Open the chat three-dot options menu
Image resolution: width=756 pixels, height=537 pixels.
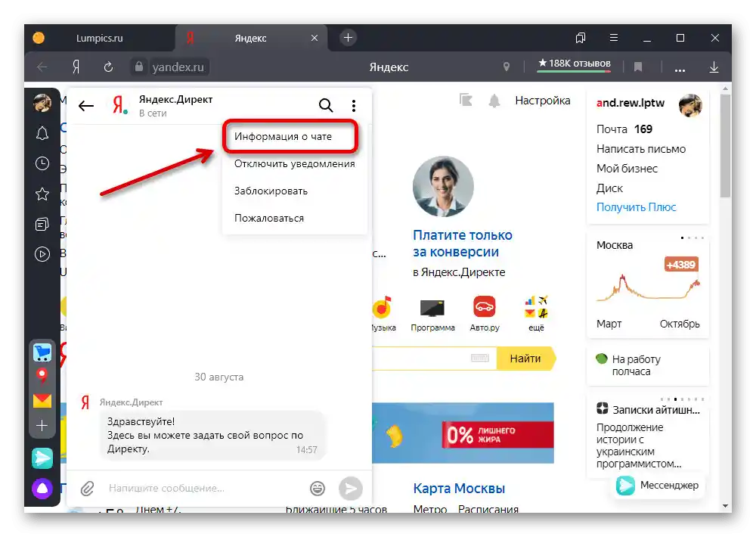pyautogui.click(x=354, y=106)
